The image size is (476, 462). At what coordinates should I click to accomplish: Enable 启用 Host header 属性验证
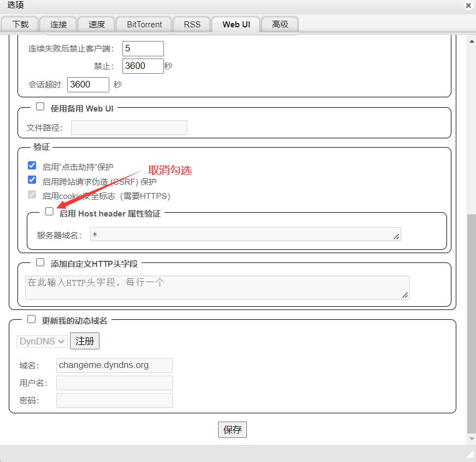[x=49, y=211]
